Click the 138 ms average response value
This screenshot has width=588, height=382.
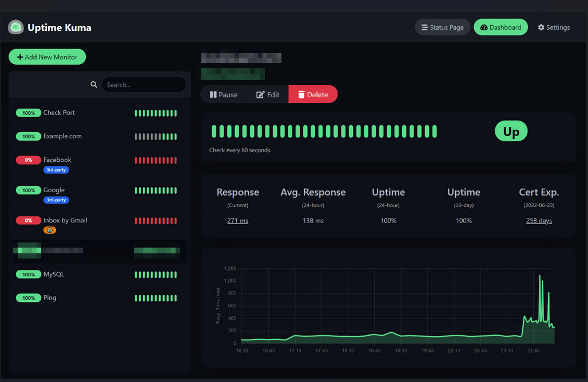(313, 221)
